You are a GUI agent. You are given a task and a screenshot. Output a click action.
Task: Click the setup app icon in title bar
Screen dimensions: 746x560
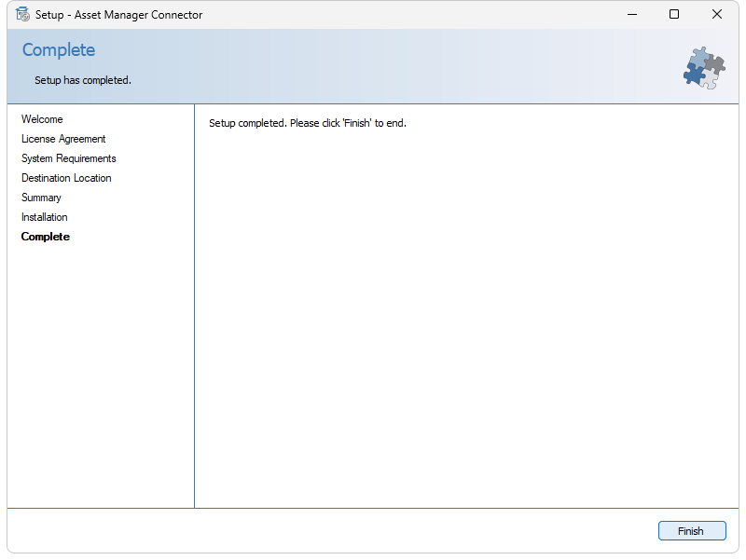[x=22, y=15]
